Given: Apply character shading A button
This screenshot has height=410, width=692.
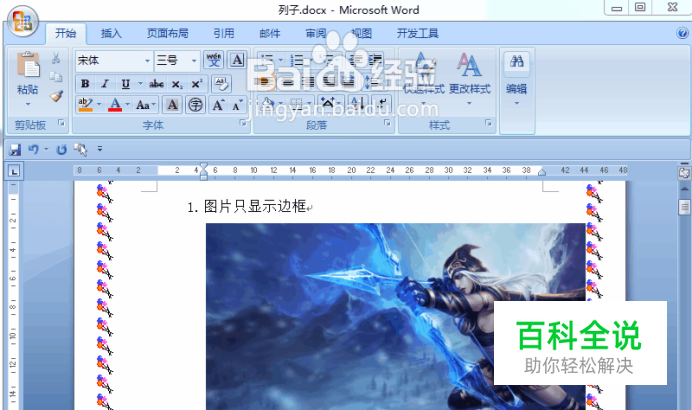Looking at the screenshot, I should (172, 105).
